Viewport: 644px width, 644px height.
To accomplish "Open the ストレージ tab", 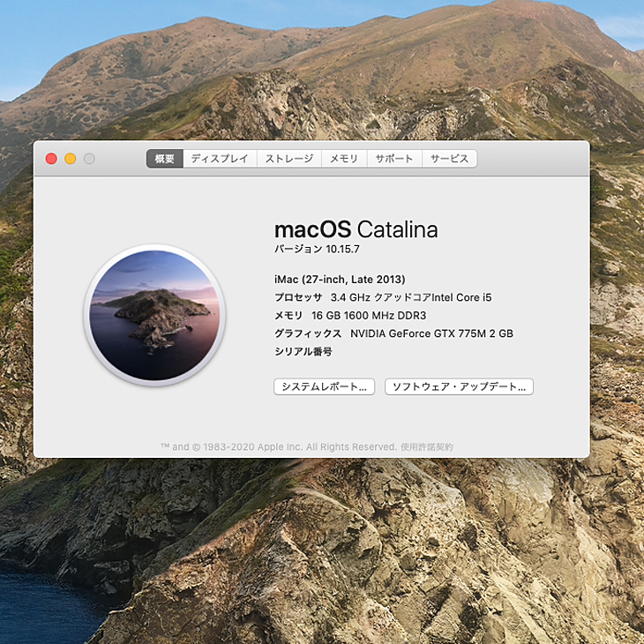I will (x=289, y=159).
